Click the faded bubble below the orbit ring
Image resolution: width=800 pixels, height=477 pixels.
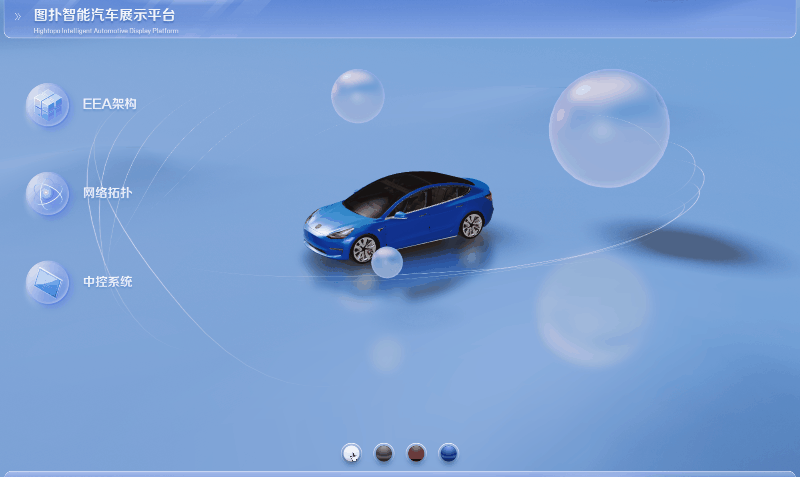(594, 310)
